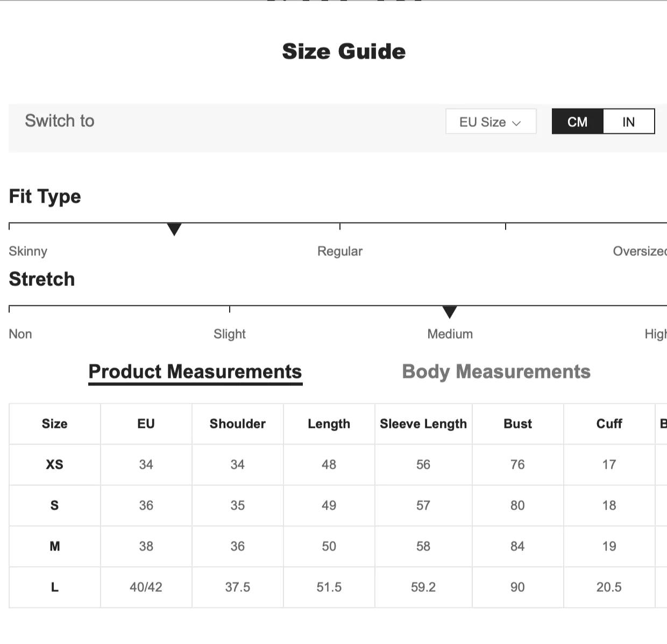
Task: Select the XS size row header
Action: (54, 464)
